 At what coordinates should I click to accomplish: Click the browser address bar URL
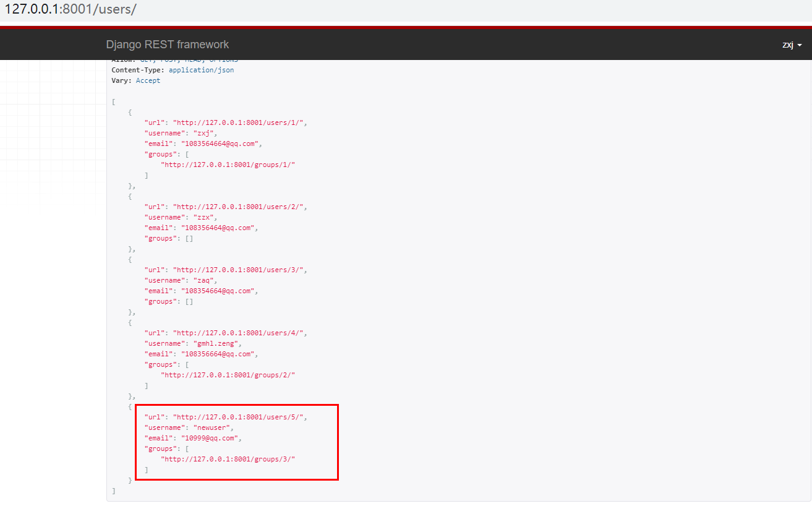[71, 10]
